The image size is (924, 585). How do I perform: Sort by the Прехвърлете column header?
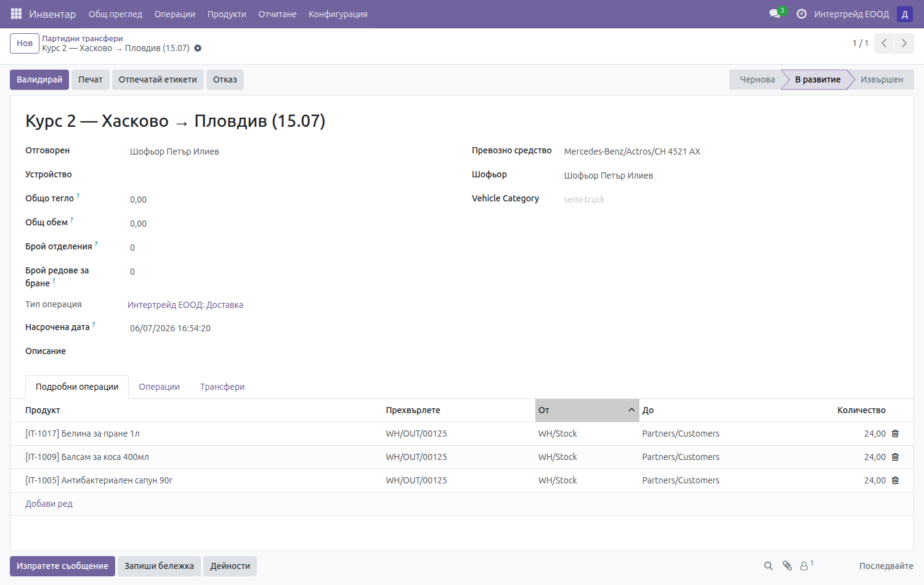click(459, 410)
